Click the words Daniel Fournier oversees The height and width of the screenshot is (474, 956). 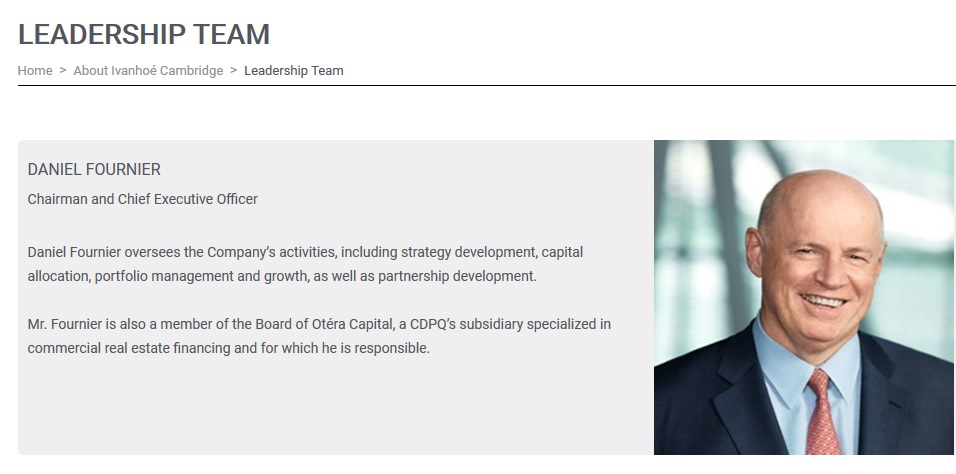(98, 252)
